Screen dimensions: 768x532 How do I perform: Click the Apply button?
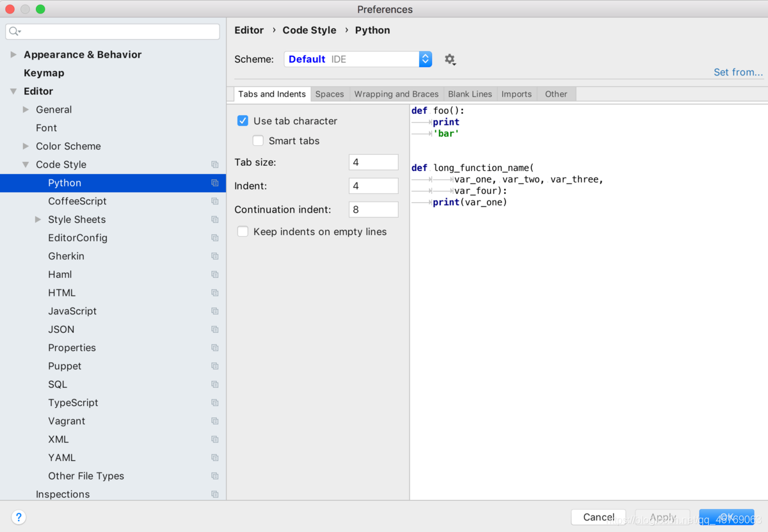(663, 517)
